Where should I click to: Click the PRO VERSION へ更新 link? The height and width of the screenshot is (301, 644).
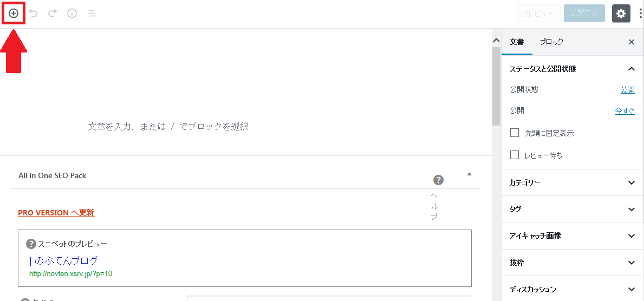[x=56, y=213]
